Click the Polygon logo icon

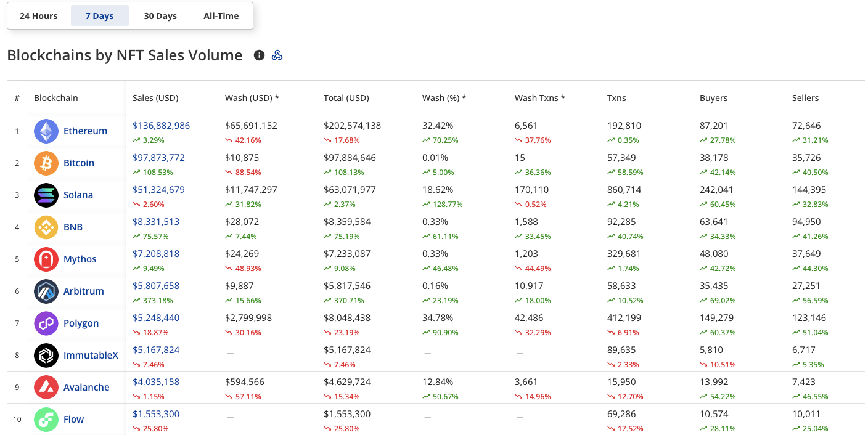46,323
